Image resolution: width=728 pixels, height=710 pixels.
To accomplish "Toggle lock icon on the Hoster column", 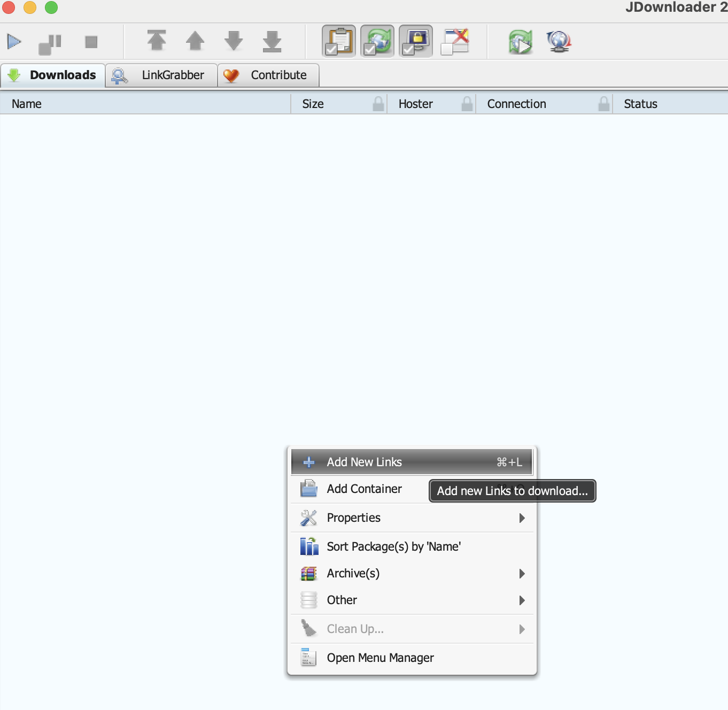I will point(467,104).
